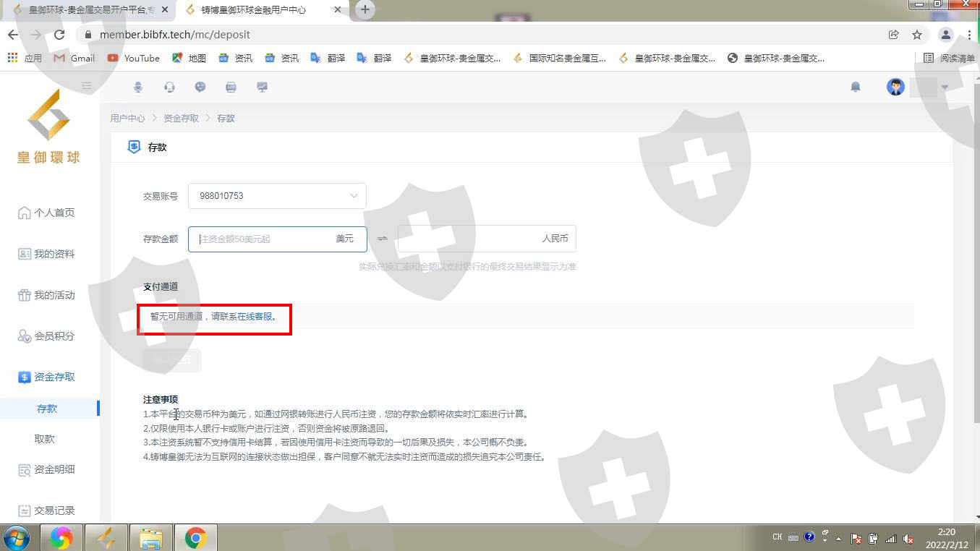Image resolution: width=980 pixels, height=551 pixels.
Task: Open 交易记录 in the sidebar
Action: 47,511
